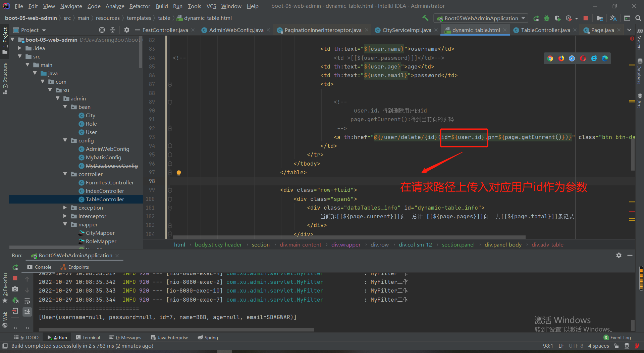Click div.adv-table in the breadcrumb bar

pyautogui.click(x=547, y=245)
